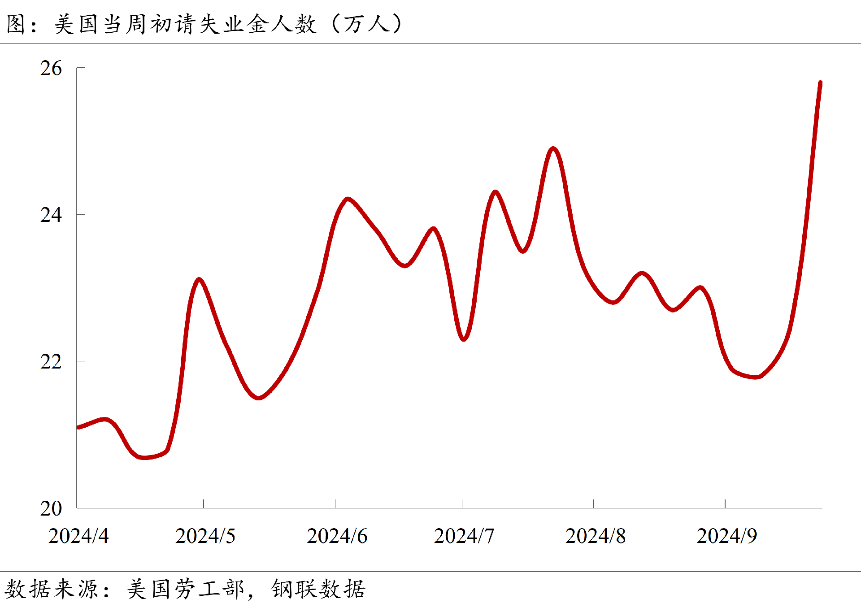
Task: Click the 2024/4 x-axis label
Action: coord(78,536)
